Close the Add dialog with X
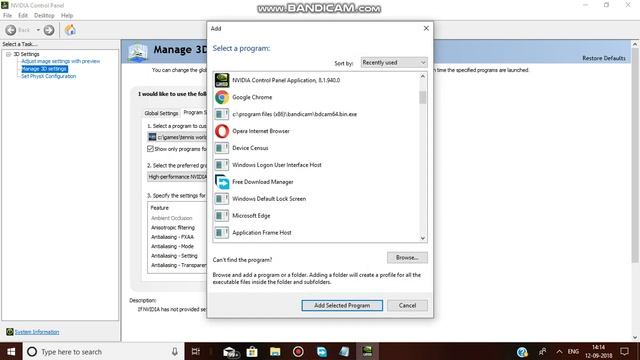The image size is (640, 360). point(426,28)
